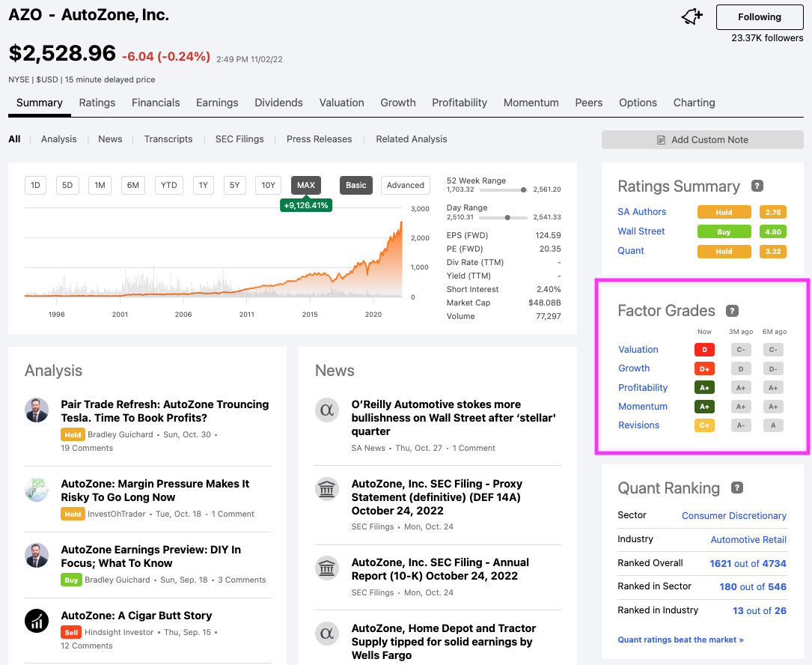The image size is (812, 665).
Task: Select the 5Y chart range
Action: coord(234,185)
